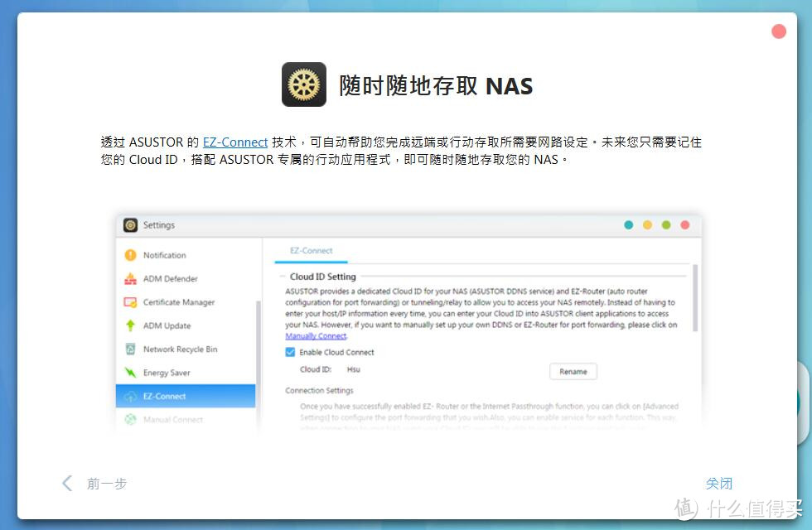Click the Network Recycle Bin label
The image size is (812, 530).
click(x=181, y=349)
